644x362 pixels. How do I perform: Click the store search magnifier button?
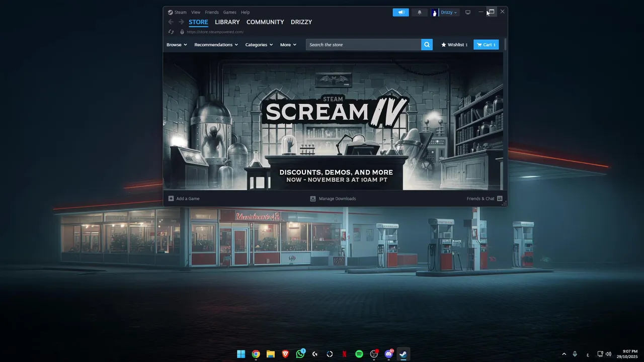click(427, 45)
